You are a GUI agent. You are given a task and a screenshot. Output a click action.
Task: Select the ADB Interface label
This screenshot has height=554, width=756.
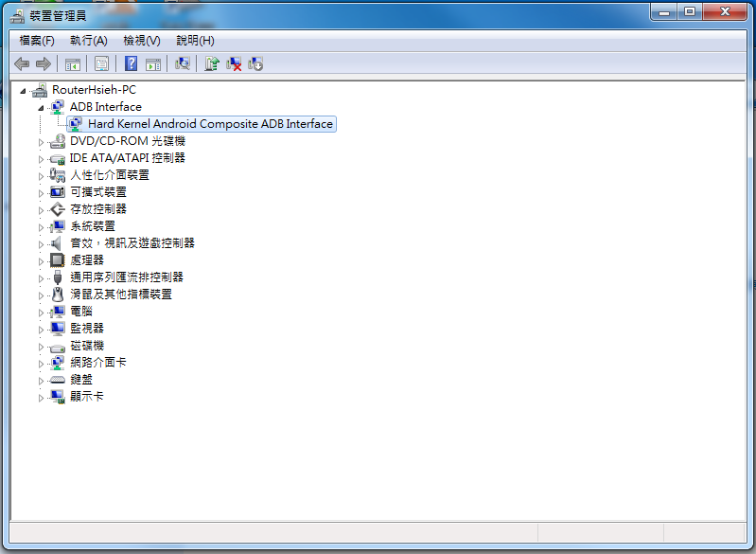coord(106,107)
